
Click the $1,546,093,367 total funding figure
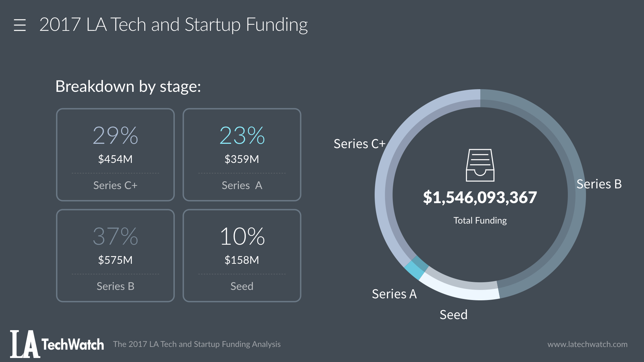pyautogui.click(x=480, y=197)
